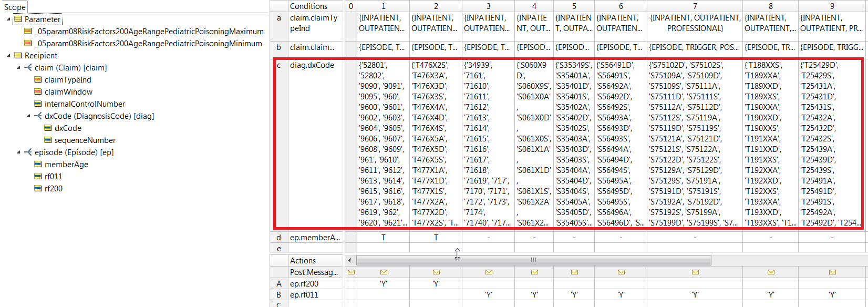Click the 'Y' cell of ep.rf011 in column 7
This screenshot has height=307, width=868.
click(x=695, y=295)
